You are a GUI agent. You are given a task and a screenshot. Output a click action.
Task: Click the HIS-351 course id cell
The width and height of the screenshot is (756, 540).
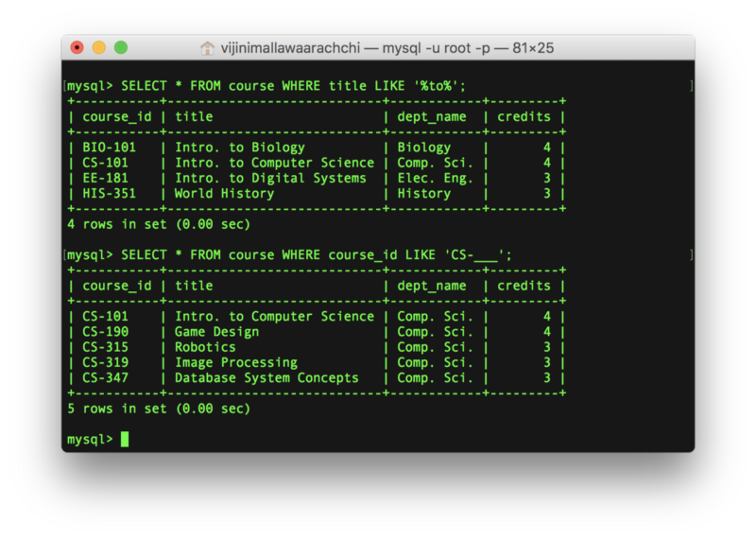[x=109, y=194]
